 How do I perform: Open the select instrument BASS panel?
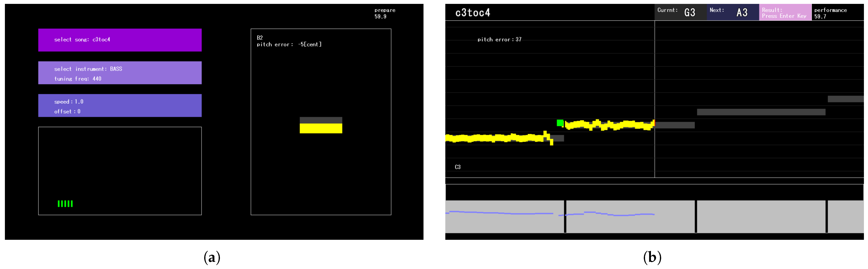[x=120, y=73]
